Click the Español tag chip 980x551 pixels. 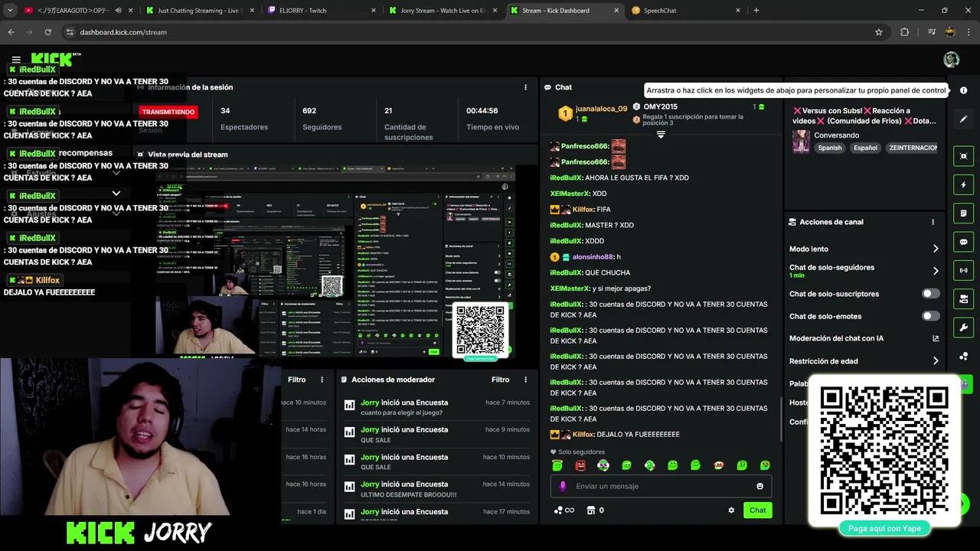(865, 148)
